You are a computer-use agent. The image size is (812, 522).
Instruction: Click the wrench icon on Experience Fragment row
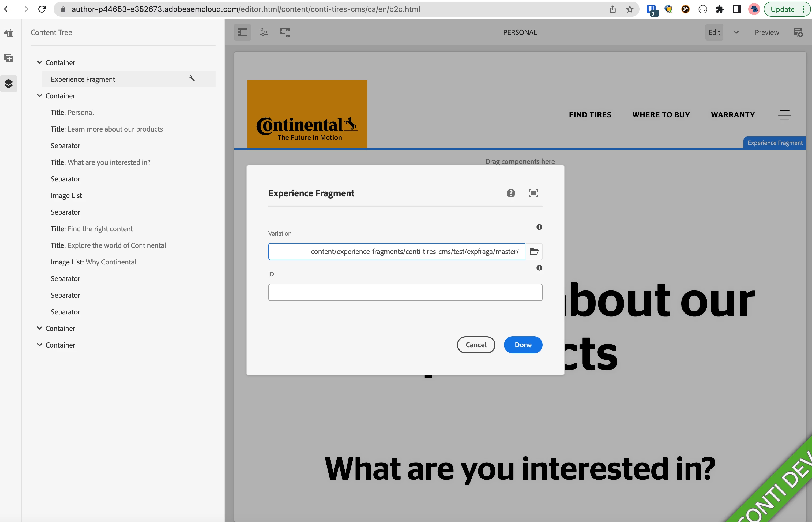point(192,79)
